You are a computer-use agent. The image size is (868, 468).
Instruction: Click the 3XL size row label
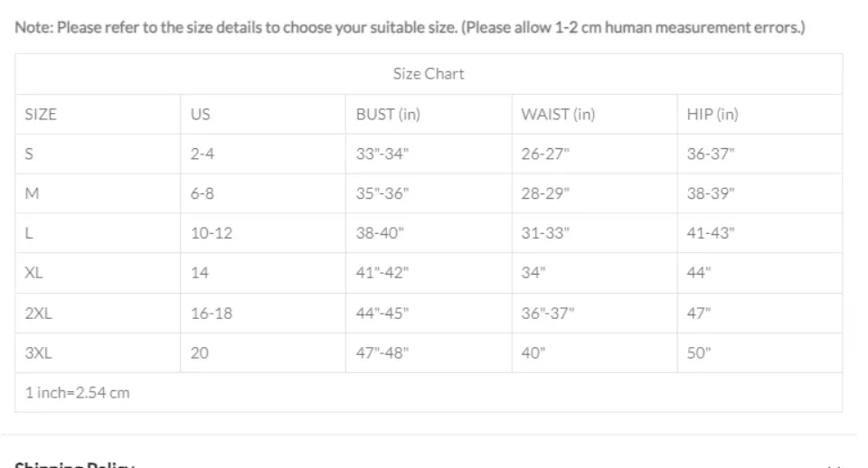coord(38,353)
